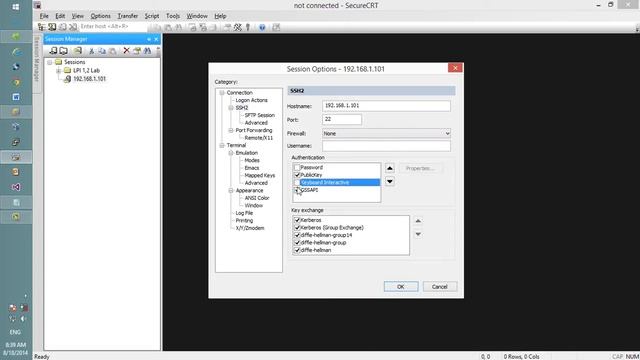Confirm session options with OK
The height and width of the screenshot is (360, 640).
tap(401, 287)
